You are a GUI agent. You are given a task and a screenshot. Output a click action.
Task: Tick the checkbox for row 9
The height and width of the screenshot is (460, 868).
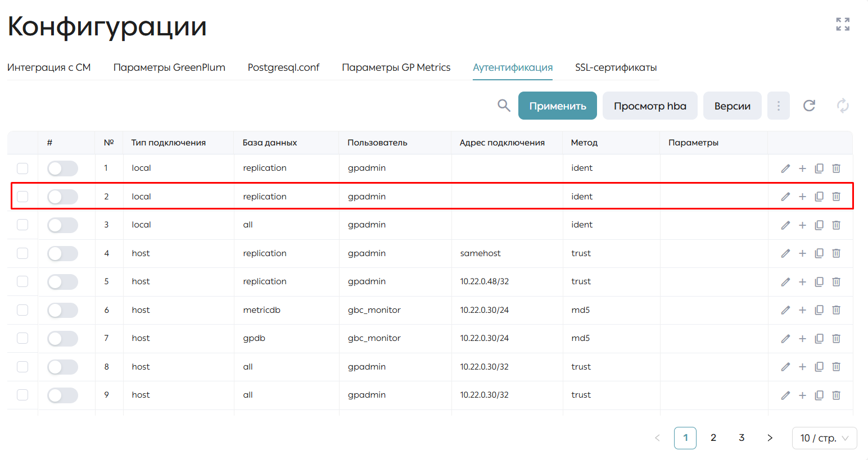click(22, 395)
